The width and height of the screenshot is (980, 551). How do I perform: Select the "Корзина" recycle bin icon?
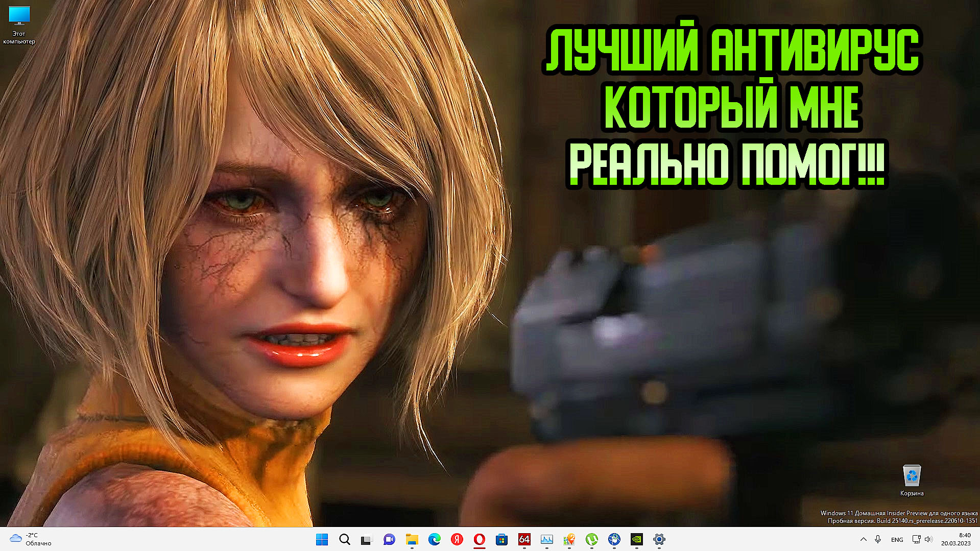pos(912,481)
